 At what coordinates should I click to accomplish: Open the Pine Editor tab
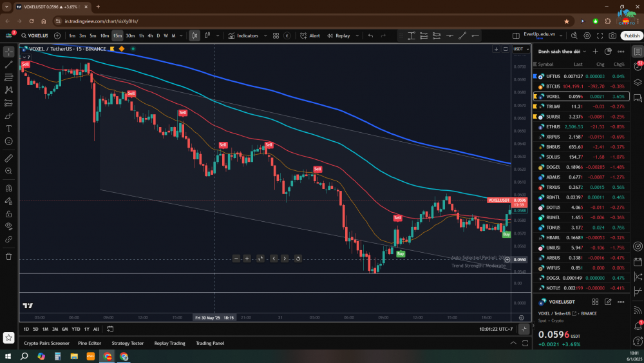(90, 343)
